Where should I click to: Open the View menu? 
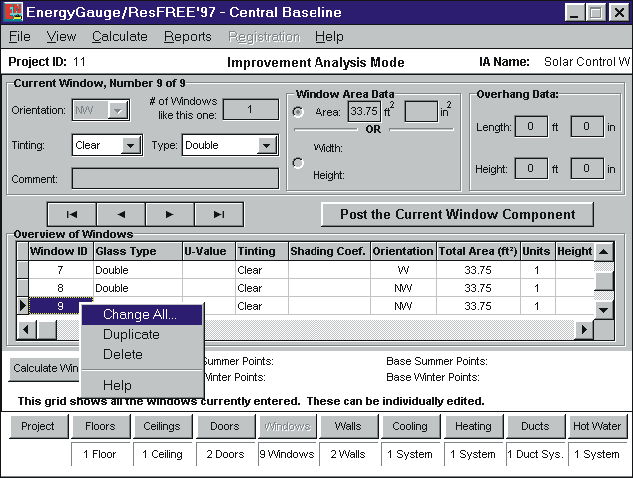coord(61,37)
